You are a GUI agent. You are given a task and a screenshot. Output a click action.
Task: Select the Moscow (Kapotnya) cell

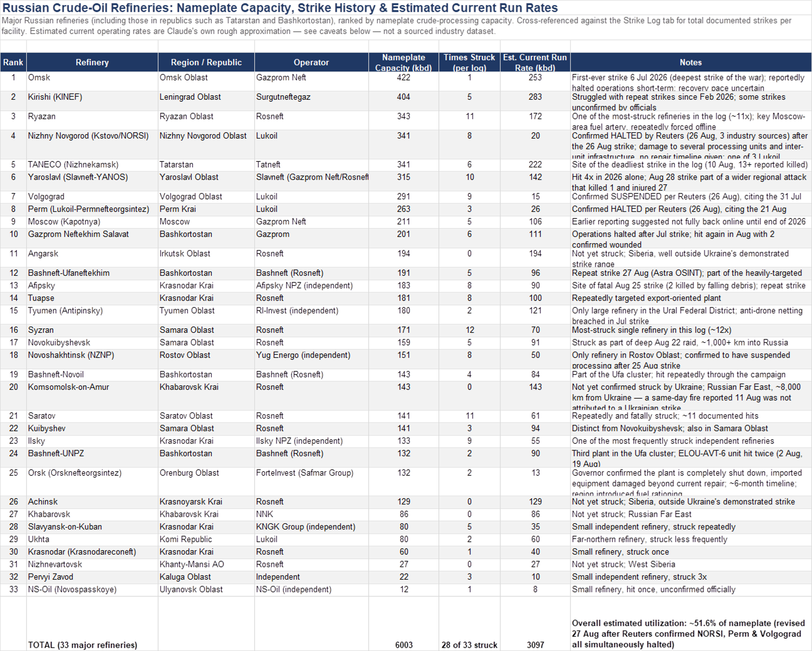click(x=92, y=222)
